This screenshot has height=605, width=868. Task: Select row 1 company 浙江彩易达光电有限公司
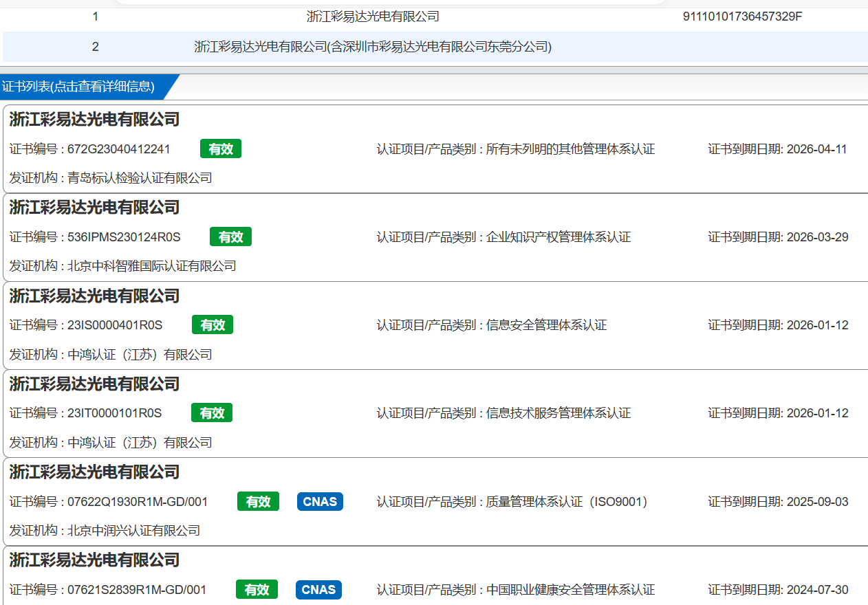click(x=373, y=16)
